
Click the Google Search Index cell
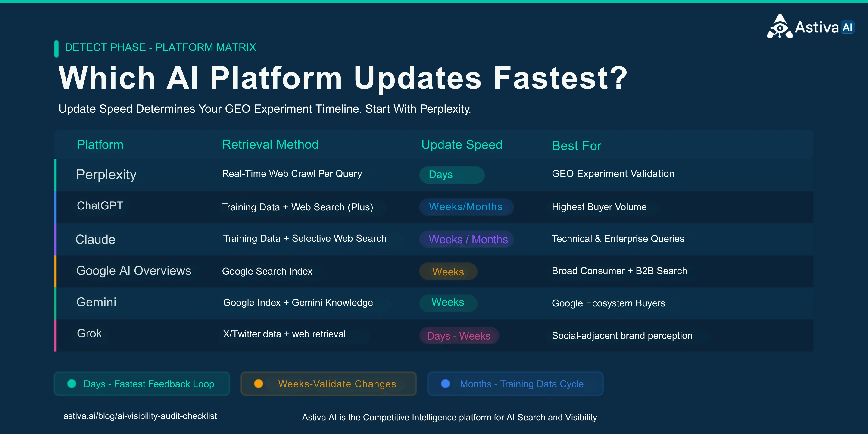point(267,271)
